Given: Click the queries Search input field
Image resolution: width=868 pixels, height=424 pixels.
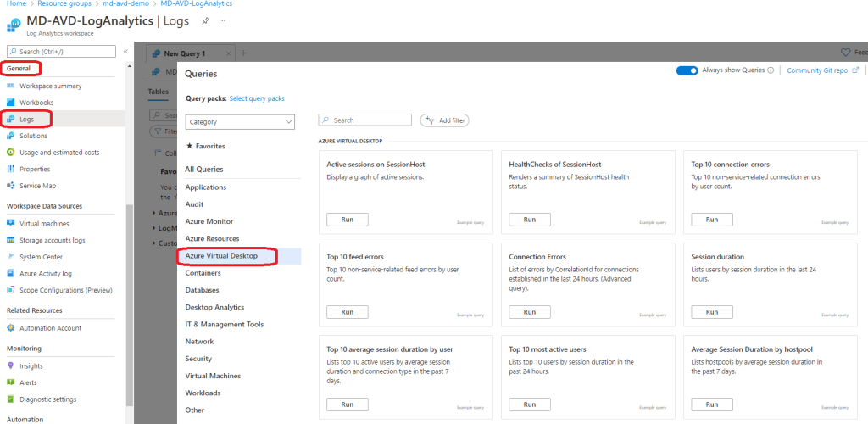Looking at the screenshot, I should [x=370, y=120].
